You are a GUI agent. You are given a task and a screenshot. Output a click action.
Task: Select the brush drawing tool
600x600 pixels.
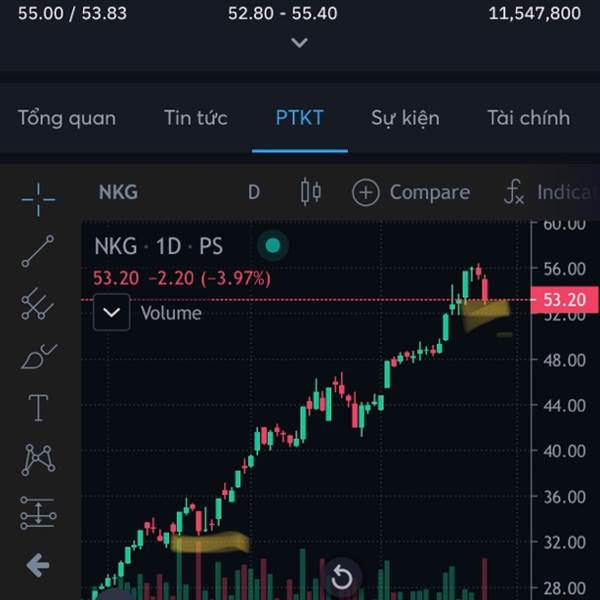click(x=39, y=356)
